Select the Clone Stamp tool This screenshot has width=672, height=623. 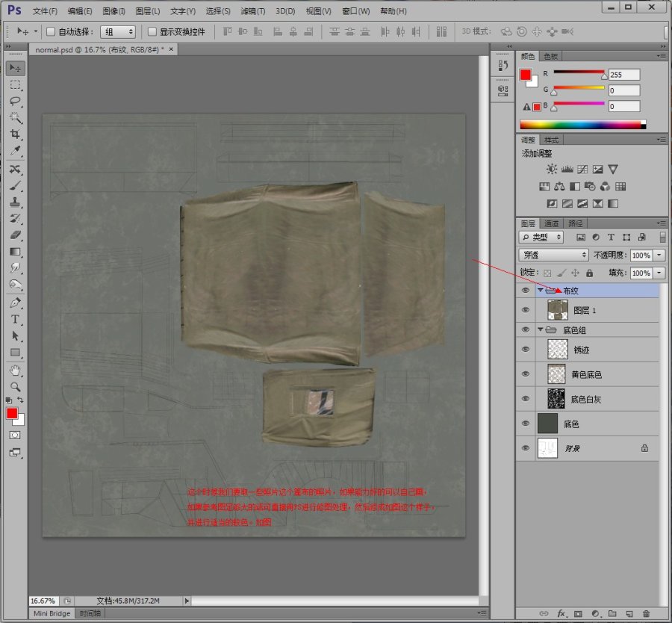[16, 202]
